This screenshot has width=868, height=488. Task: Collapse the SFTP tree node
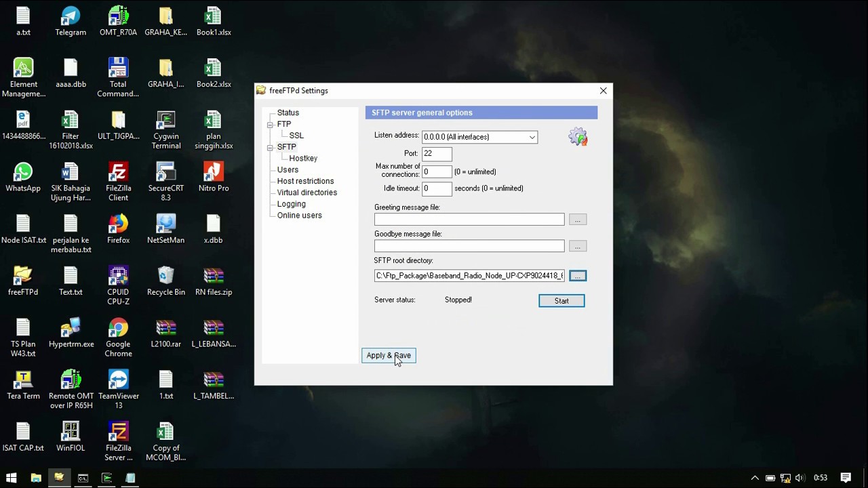pyautogui.click(x=270, y=147)
